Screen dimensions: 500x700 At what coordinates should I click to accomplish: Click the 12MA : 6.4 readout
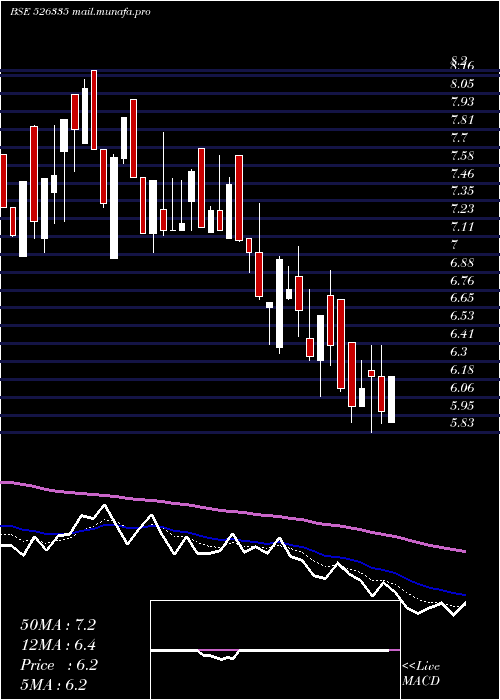pos(58,645)
